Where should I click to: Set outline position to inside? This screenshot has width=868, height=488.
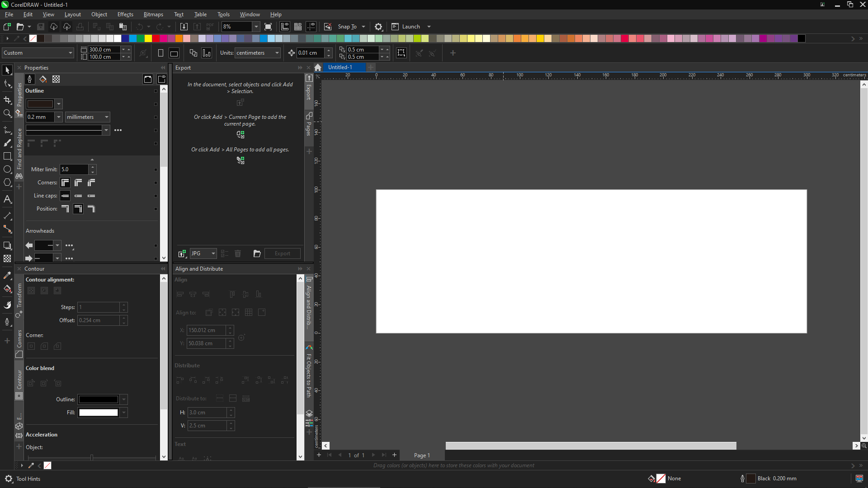click(91, 209)
